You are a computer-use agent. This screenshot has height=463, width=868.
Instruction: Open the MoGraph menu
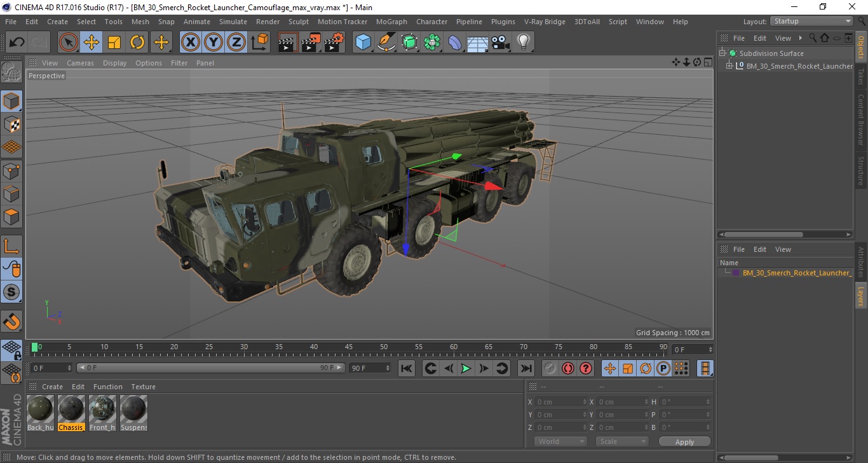391,22
